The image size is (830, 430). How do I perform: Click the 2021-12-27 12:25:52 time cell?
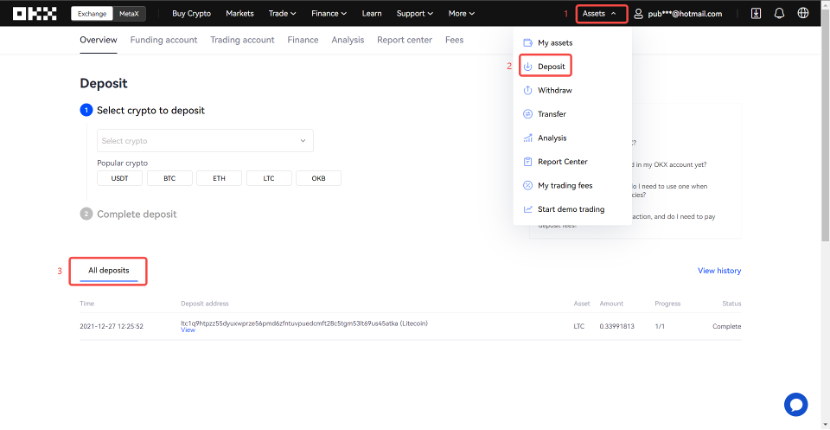[x=111, y=327]
